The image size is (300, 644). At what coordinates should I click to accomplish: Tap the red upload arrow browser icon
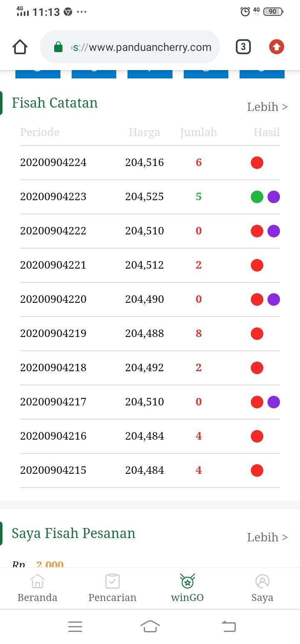(276, 47)
